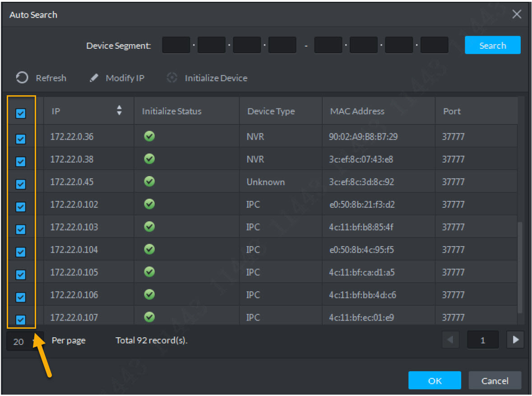
Task: Uncheck the device 172.22.0.105 checkbox
Action: click(21, 275)
